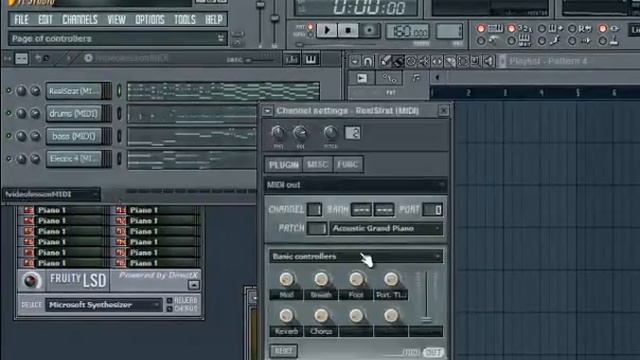Open the EDIT menu

click(x=45, y=19)
